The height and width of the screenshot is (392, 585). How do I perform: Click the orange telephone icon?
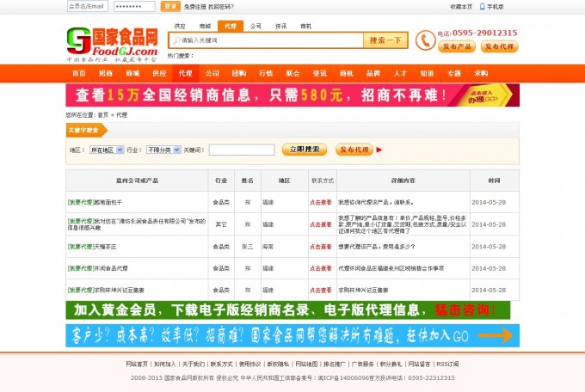tap(425, 40)
